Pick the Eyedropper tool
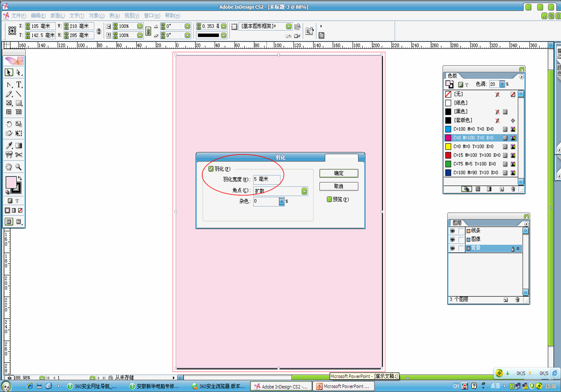Screen dimensions: 561x392 coord(9,146)
